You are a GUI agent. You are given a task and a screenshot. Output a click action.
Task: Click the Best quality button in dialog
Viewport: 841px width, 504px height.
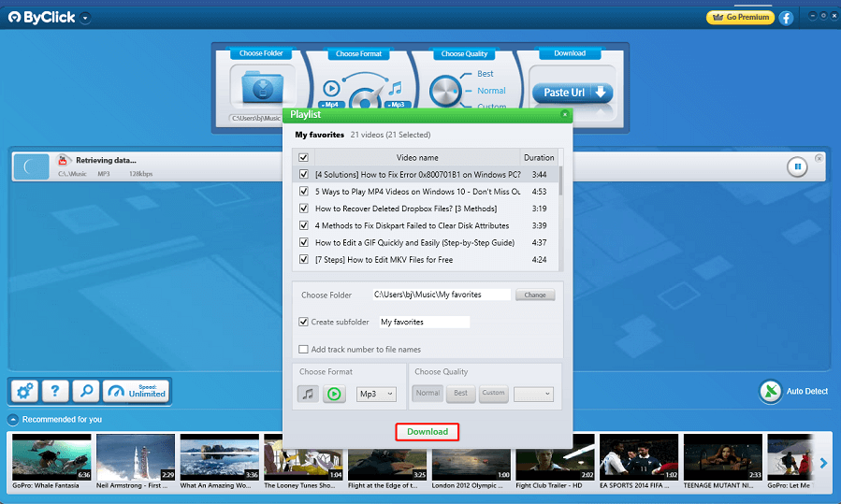461,394
